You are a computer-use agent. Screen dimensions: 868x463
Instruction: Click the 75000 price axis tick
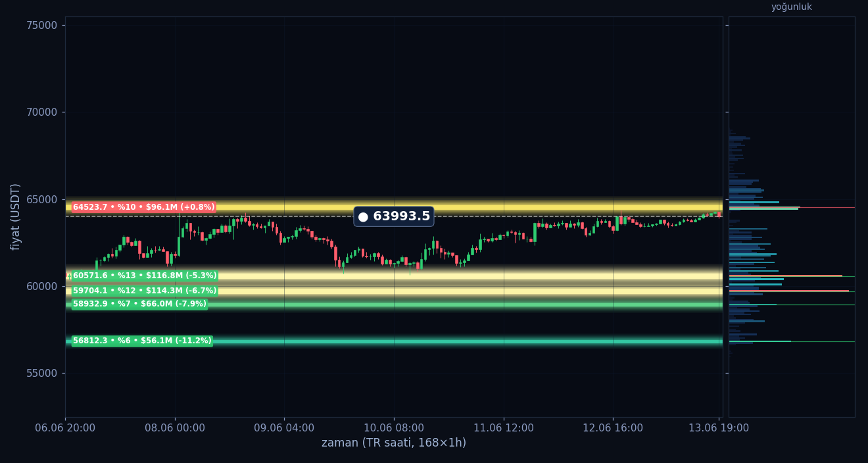tap(42, 25)
